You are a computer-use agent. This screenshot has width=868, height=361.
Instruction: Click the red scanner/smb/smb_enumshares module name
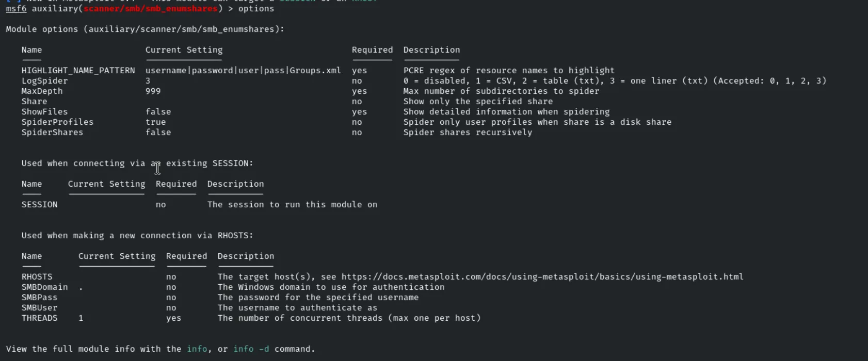point(151,9)
